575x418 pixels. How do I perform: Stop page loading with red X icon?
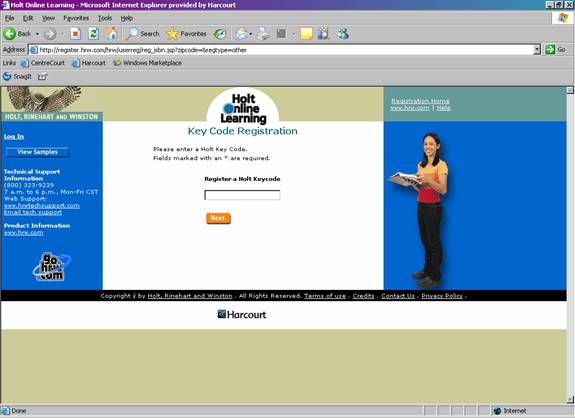coord(75,34)
